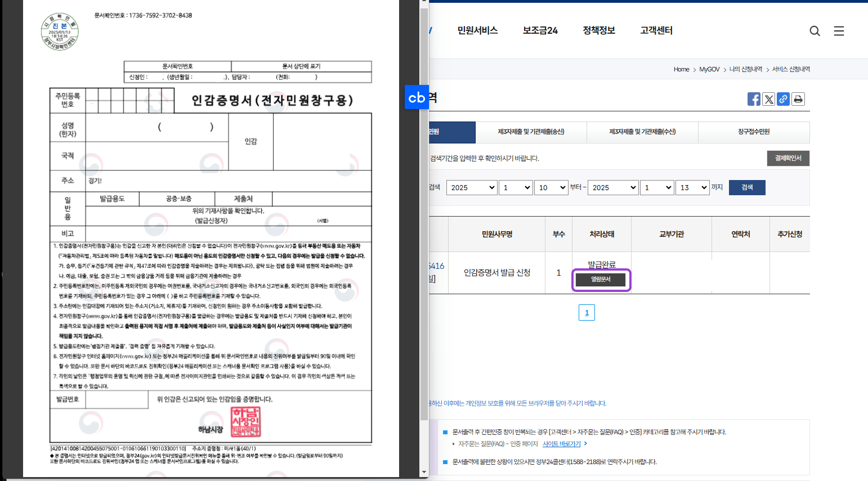Open site search with the magnifier icon
868x481 pixels.
pyautogui.click(x=815, y=31)
